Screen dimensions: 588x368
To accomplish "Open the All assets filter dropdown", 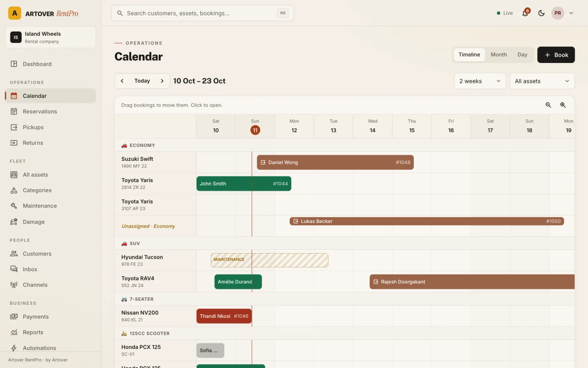I will click(542, 81).
